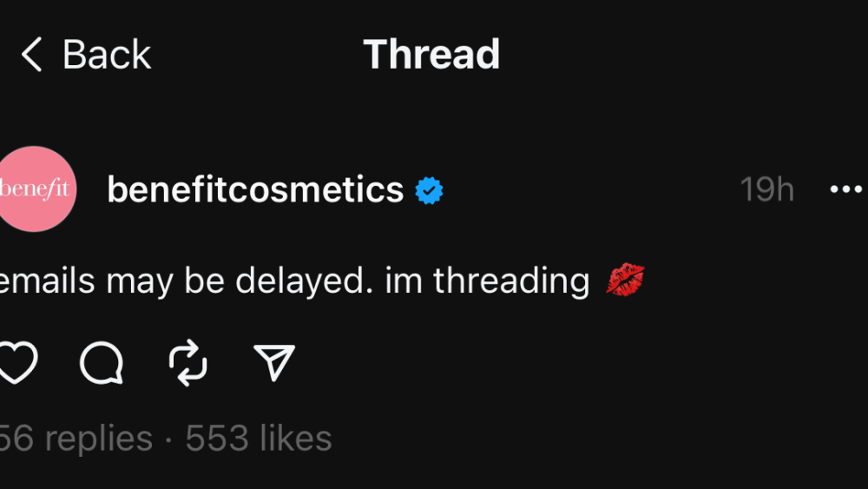Image resolution: width=868 pixels, height=489 pixels.
Task: Click the dot separator between replies and likes
Action: coord(168,439)
